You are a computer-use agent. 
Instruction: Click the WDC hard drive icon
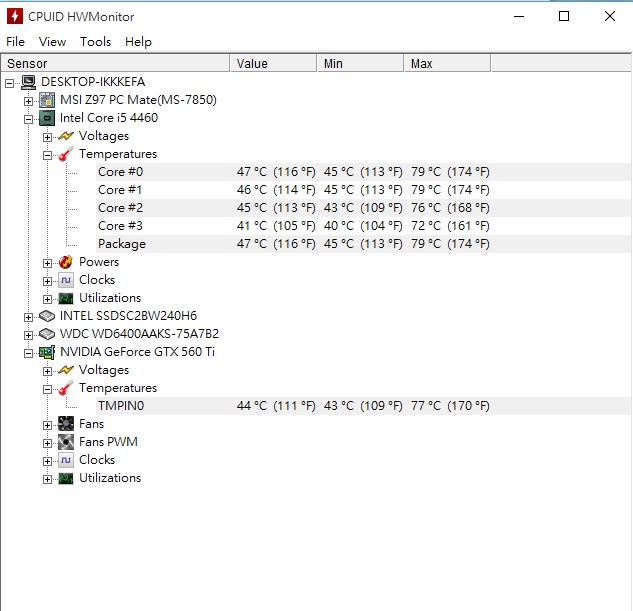coord(47,334)
